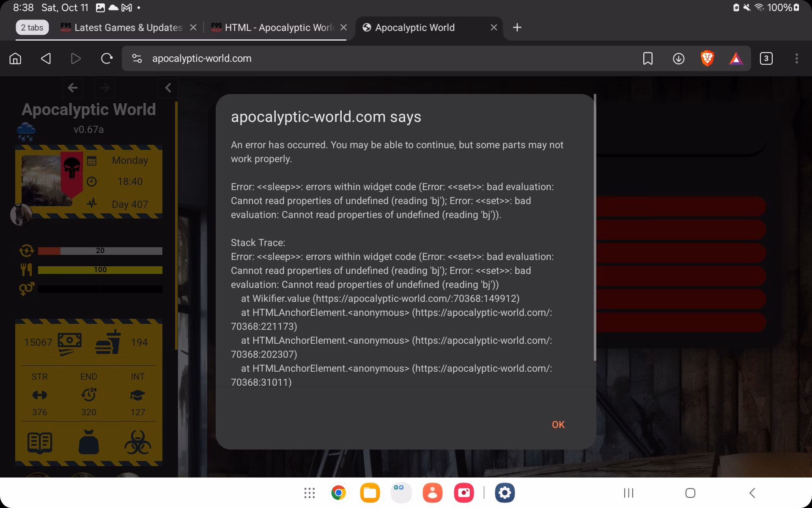Bookmark this page

647,58
